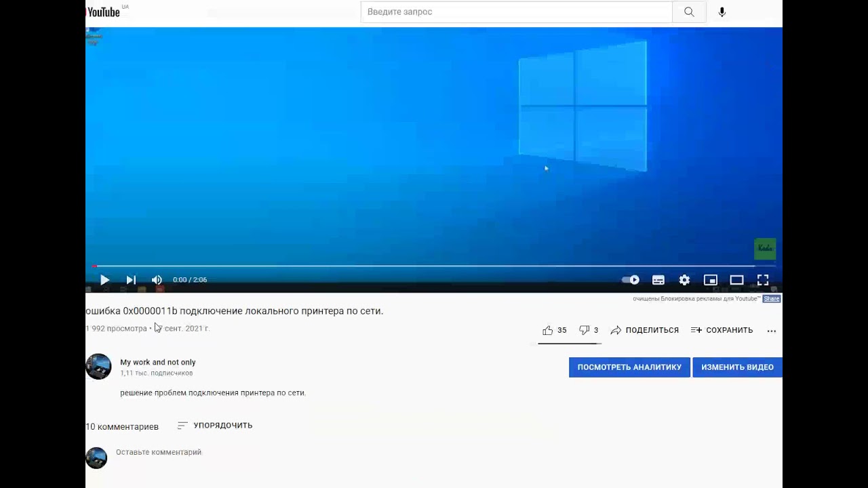Click the 'Оставьте комментарий' comment field
The width and height of the screenshot is (868, 488).
click(x=159, y=452)
